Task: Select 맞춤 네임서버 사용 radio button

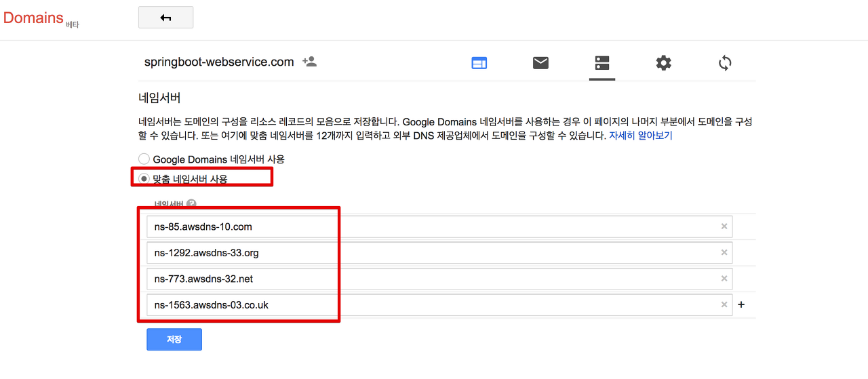Action: 144,179
